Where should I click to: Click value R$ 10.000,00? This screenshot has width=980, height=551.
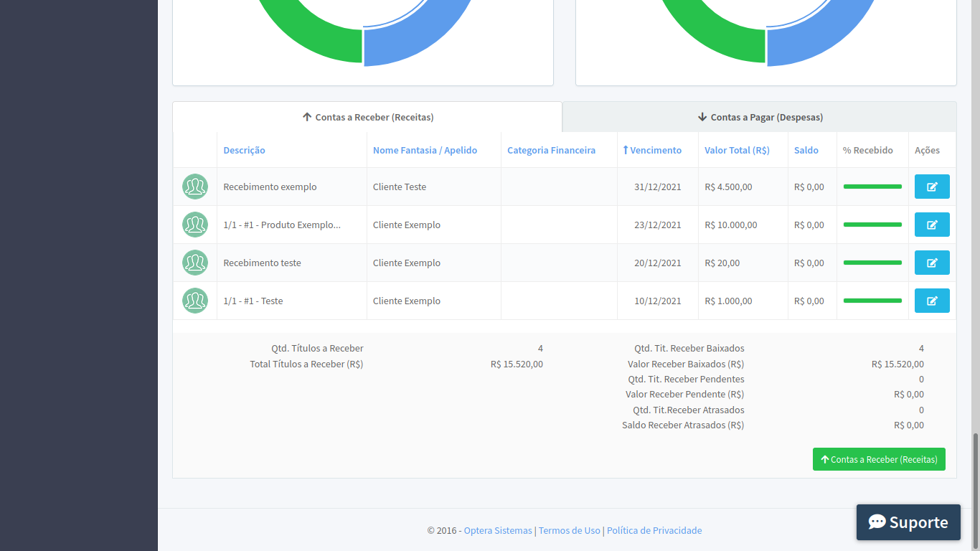click(731, 225)
